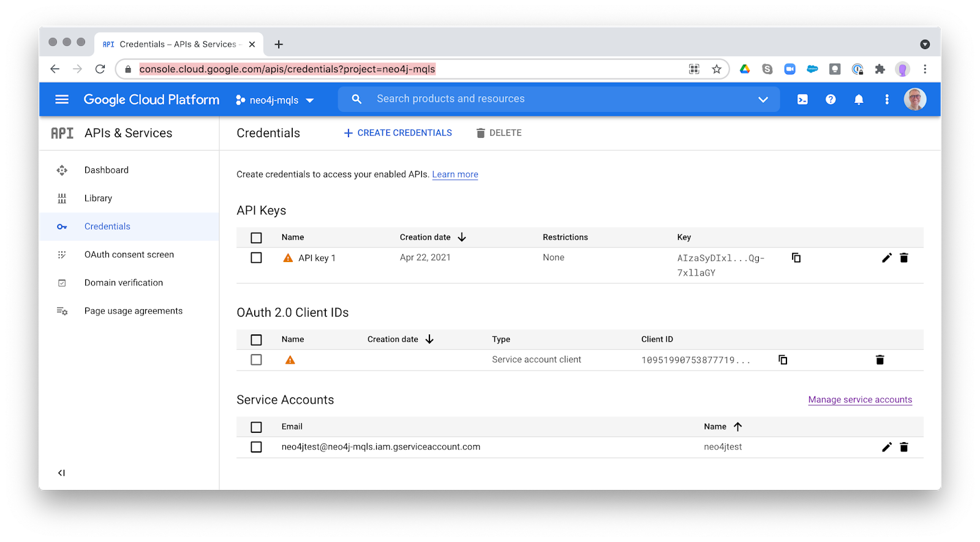The image size is (980, 542).
Task: Open Page usage agreements
Action: [x=134, y=311]
